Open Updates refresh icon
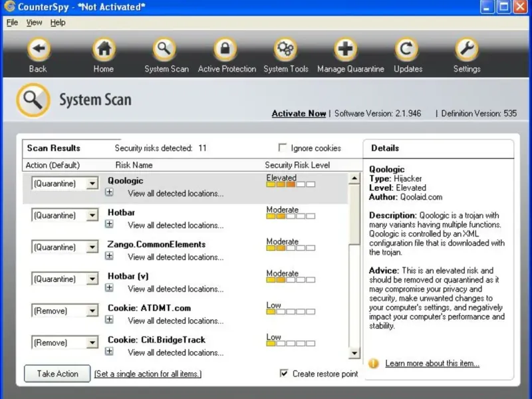The width and height of the screenshot is (532, 399). tap(406, 49)
